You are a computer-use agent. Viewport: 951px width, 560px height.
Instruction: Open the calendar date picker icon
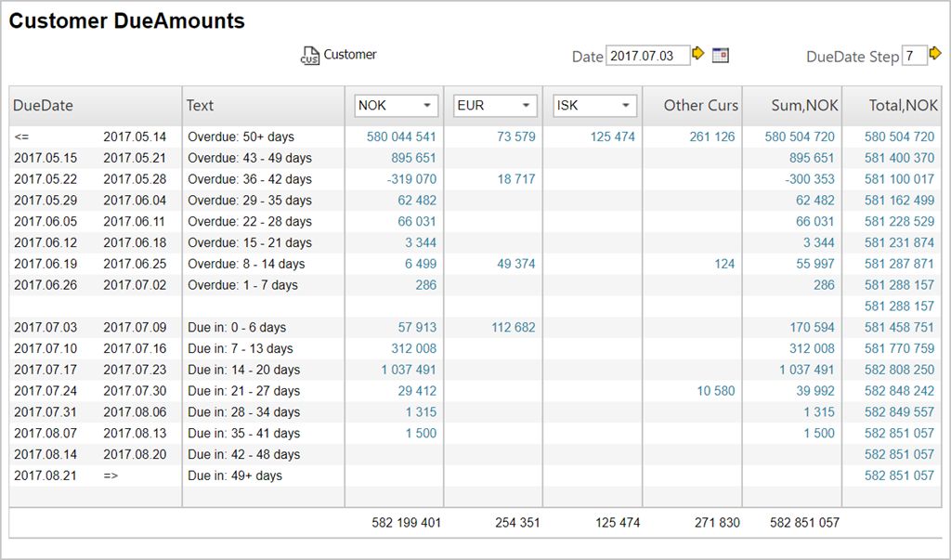click(x=721, y=56)
